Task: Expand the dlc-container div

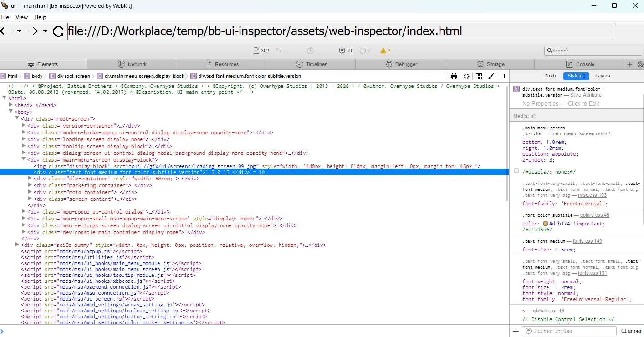Action: 30,179
